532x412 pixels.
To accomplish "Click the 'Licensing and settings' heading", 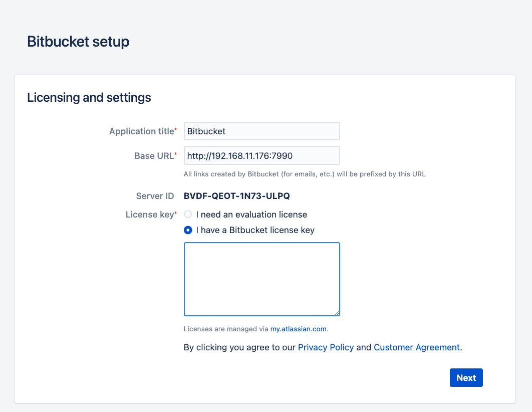I will coord(89,97).
